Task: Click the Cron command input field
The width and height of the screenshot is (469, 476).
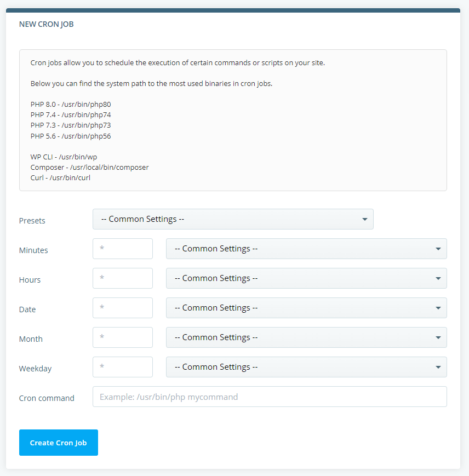Action: pos(270,398)
